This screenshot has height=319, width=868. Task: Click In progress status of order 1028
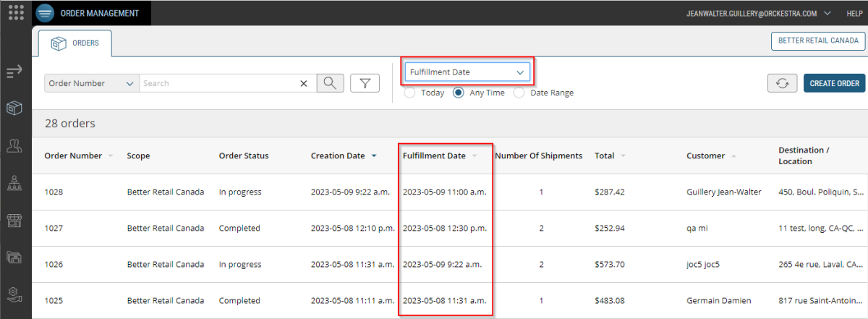click(x=240, y=192)
